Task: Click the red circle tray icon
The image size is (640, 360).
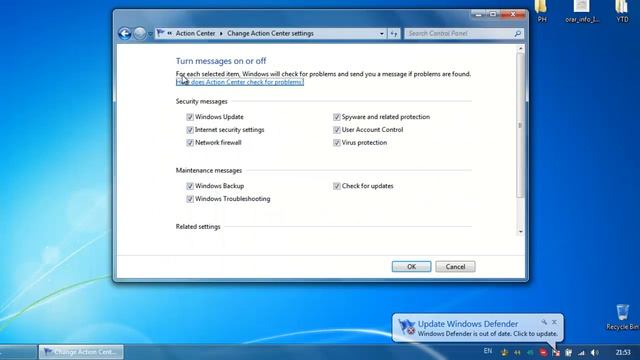Action: pos(543,352)
